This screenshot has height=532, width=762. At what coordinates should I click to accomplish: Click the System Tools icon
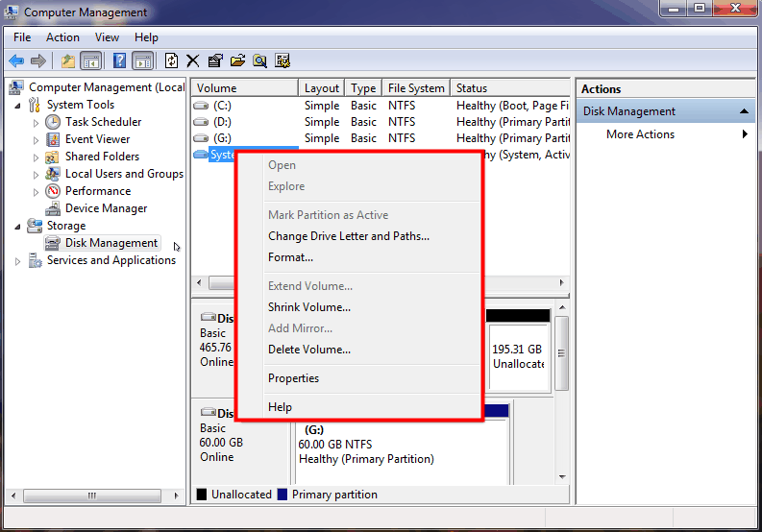[34, 105]
